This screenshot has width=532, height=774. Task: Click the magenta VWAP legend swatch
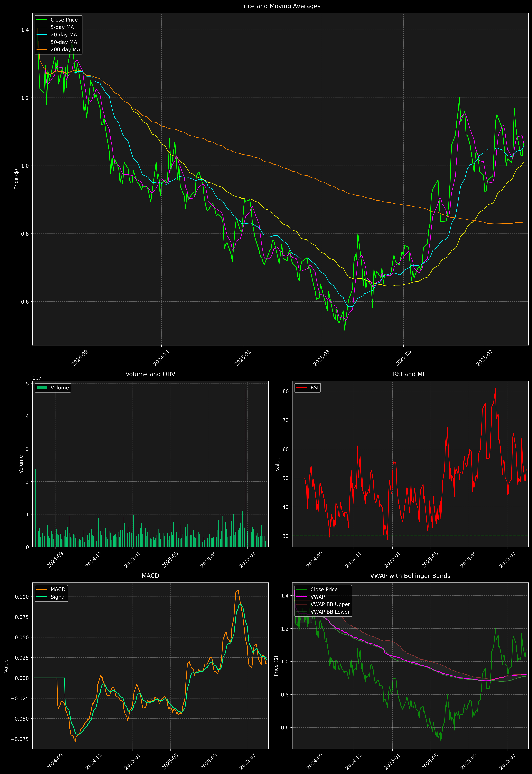click(x=302, y=597)
